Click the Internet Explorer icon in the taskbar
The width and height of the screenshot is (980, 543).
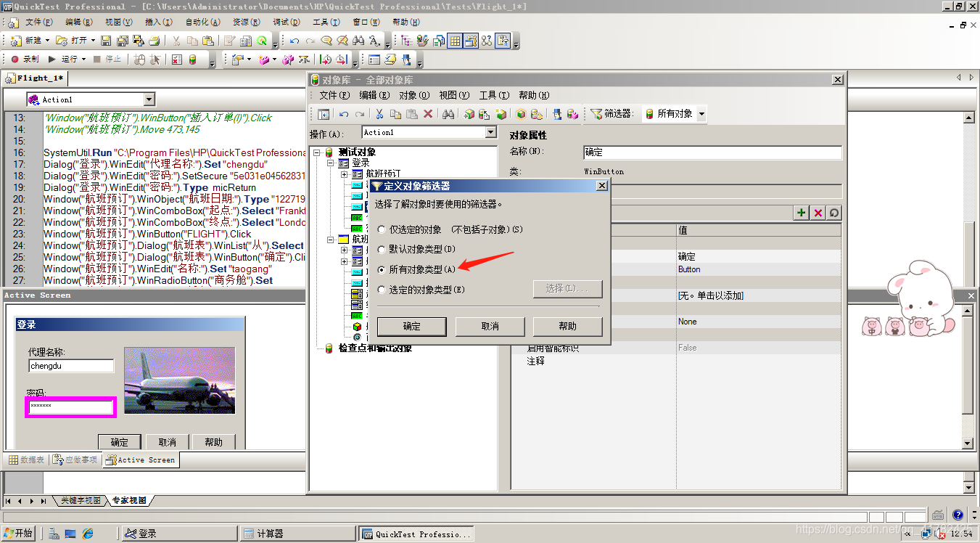tap(88, 534)
